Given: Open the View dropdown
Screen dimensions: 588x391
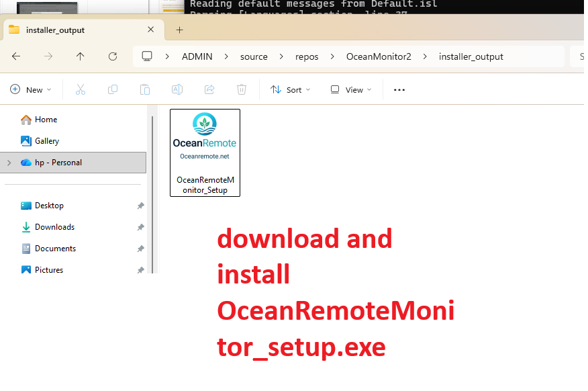Looking at the screenshot, I should 351,89.
